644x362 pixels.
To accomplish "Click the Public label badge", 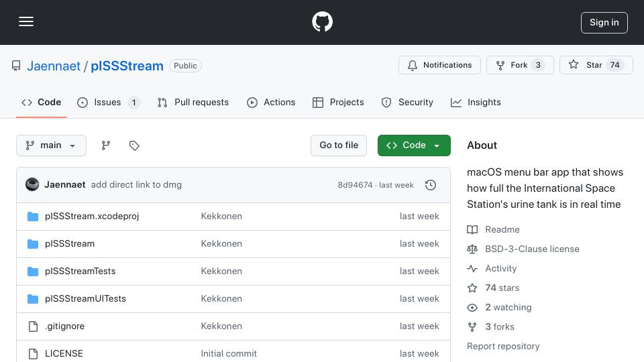I will pos(185,66).
